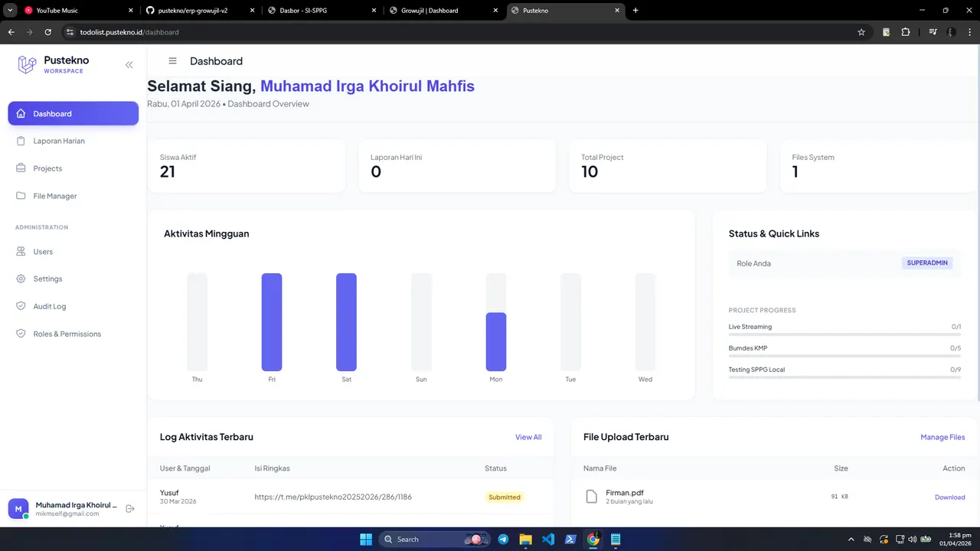Image resolution: width=980 pixels, height=551 pixels.
Task: Click the Pustekno logo icon
Action: coord(27,65)
